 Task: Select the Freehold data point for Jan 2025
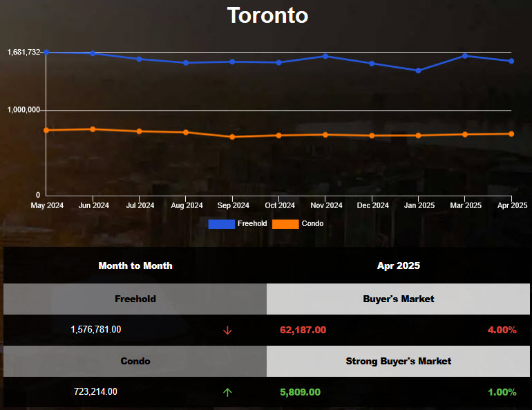tap(418, 71)
